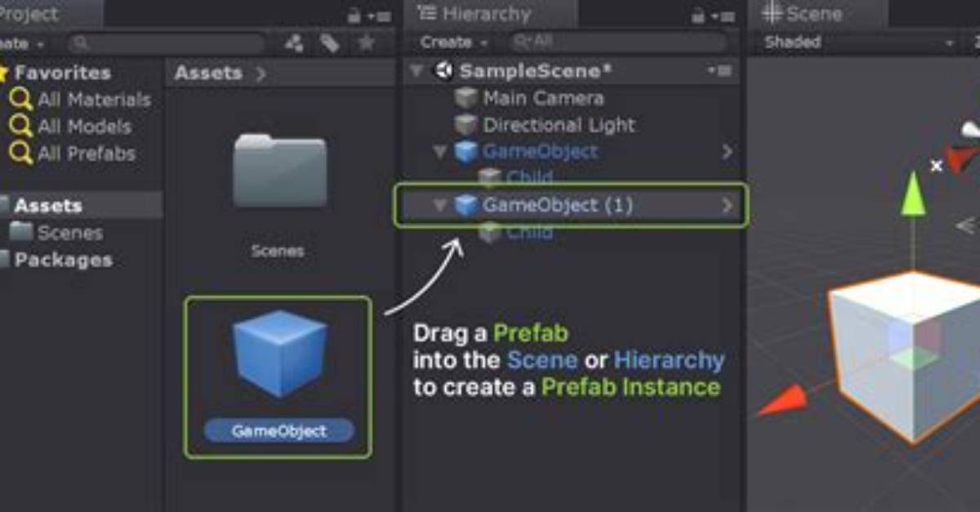Open the Project panel options menu

(379, 16)
